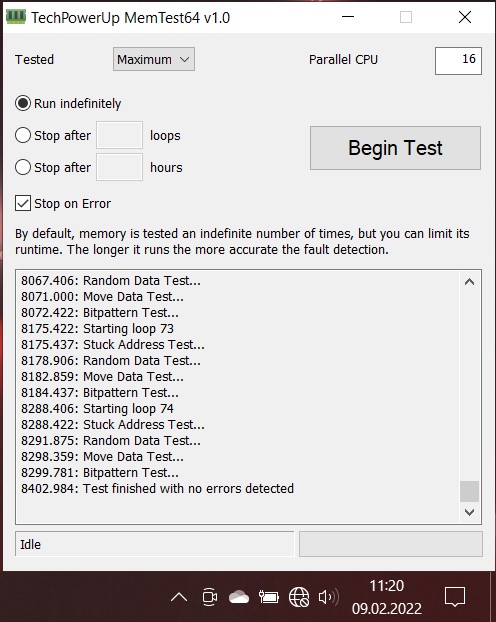Click log line 'Starting loop 74'
The width and height of the screenshot is (496, 622).
98,409
